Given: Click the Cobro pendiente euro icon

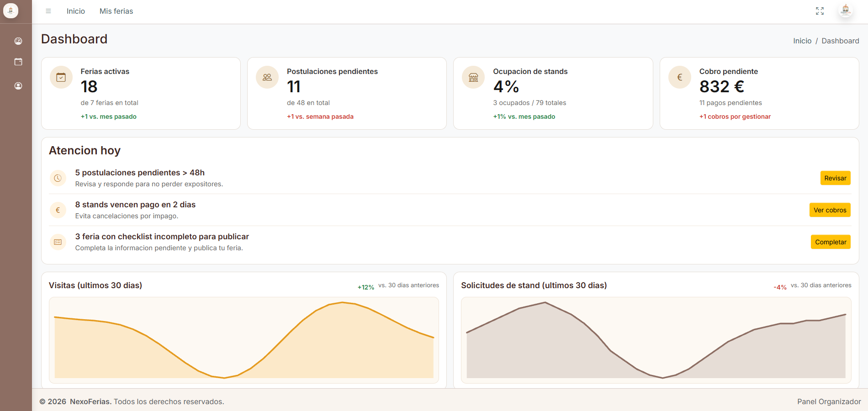Looking at the screenshot, I should tap(680, 77).
